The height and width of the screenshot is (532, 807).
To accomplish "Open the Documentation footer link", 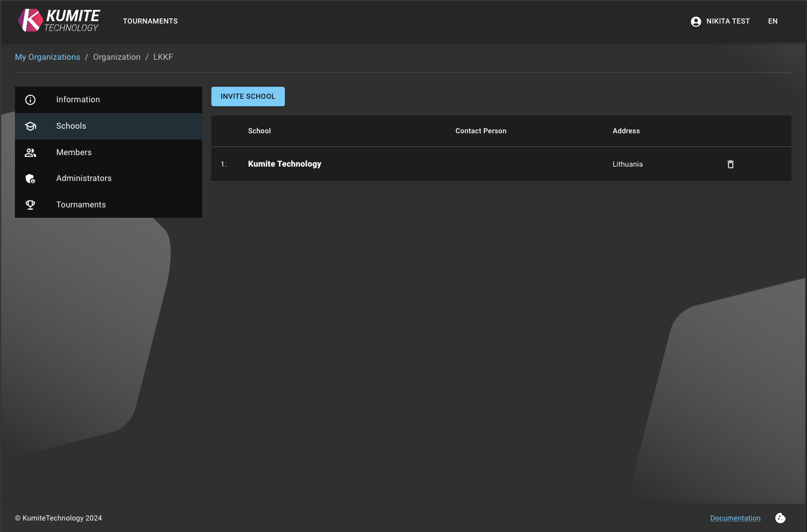I will (735, 518).
